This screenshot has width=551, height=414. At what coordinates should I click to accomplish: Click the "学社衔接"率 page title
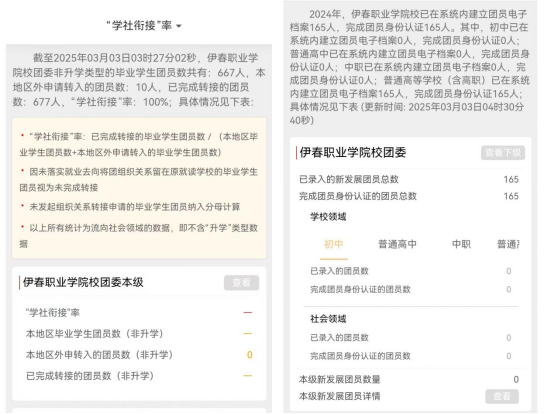coord(139,26)
